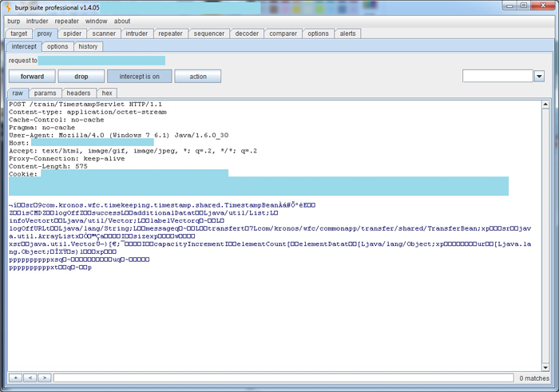Click the combo box field near action

coord(498,76)
